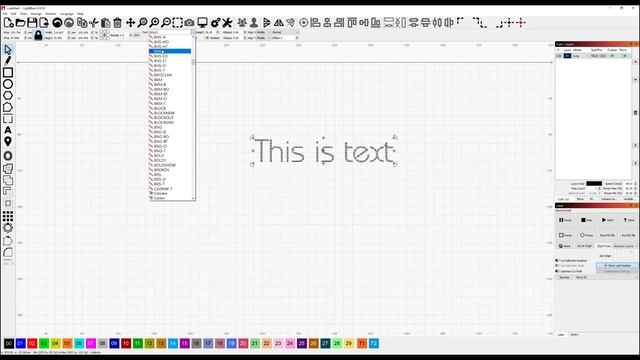Select the Position Laser pin tool
This screenshot has width=640, height=360.
(8, 142)
